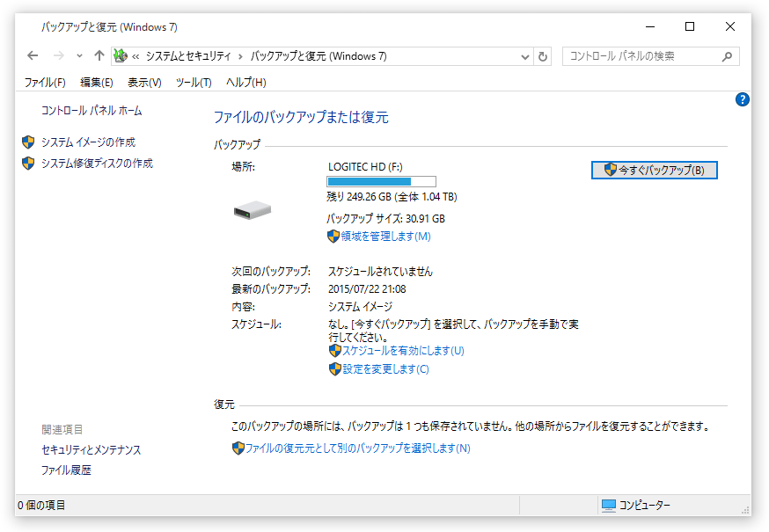Open help via blue question mark icon
Image resolution: width=769 pixels, height=532 pixels.
[x=742, y=99]
